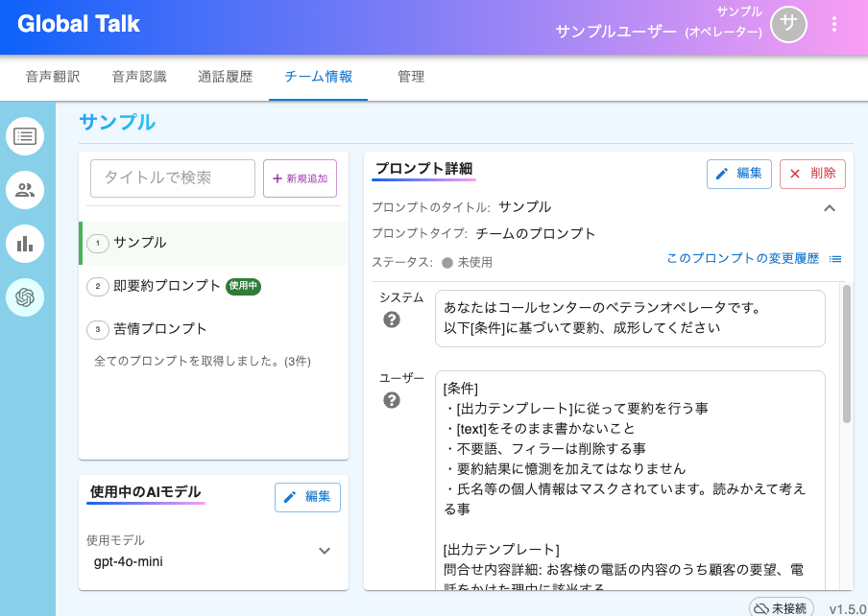The image size is (868, 616).
Task: Click the 未接続 connection status badge
Action: click(x=782, y=608)
